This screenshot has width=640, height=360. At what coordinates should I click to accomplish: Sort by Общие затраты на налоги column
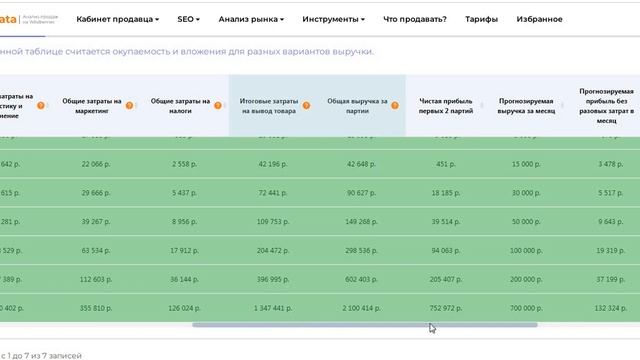(x=180, y=106)
